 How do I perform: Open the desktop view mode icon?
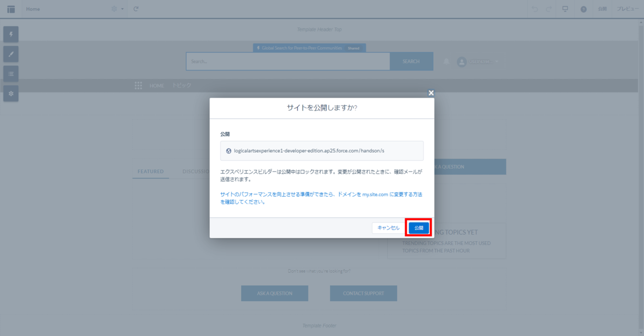565,9
